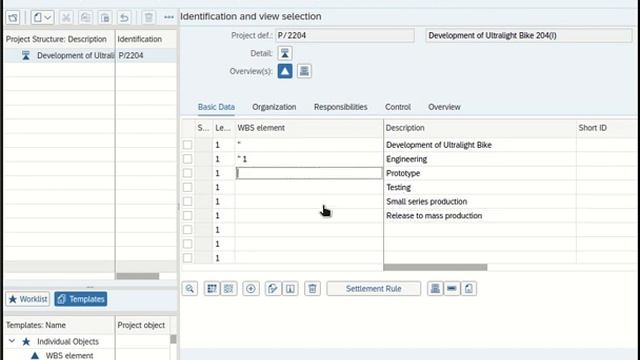Click the Settlement Rule button

tap(373, 289)
